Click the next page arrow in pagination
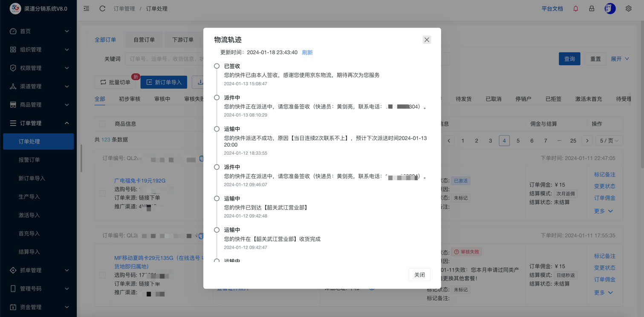Viewport: 644px width, 317px height. [x=587, y=141]
